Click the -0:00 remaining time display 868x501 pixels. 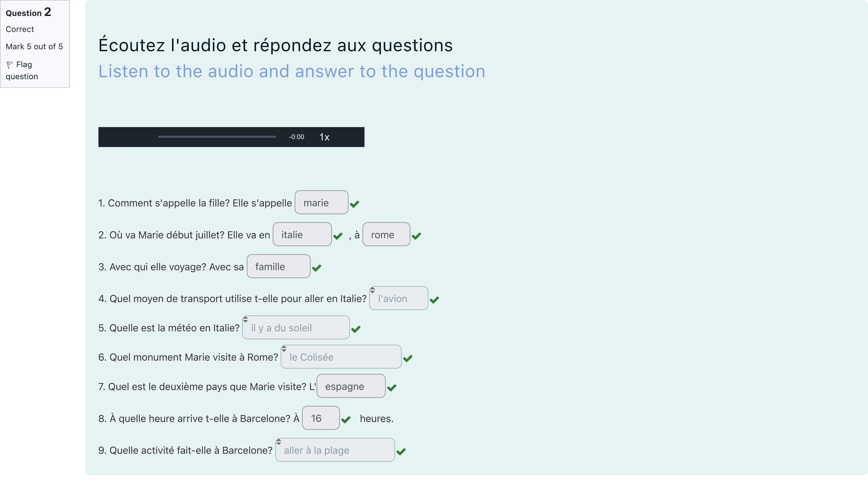point(296,137)
